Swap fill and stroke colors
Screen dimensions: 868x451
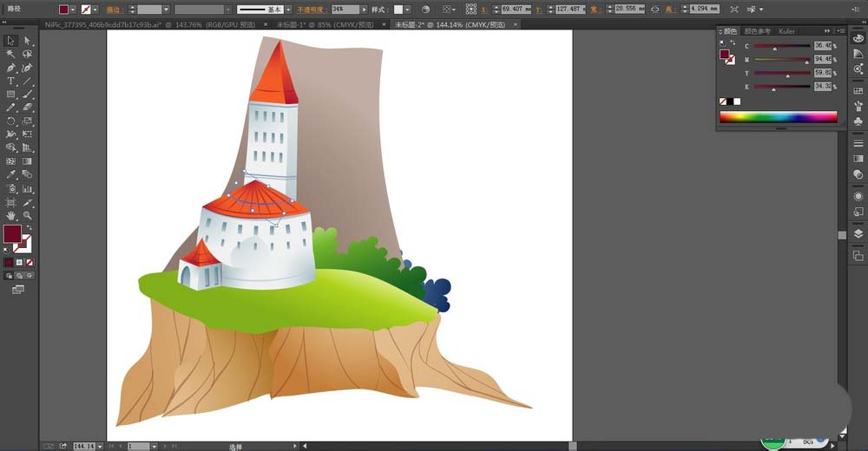click(28, 227)
